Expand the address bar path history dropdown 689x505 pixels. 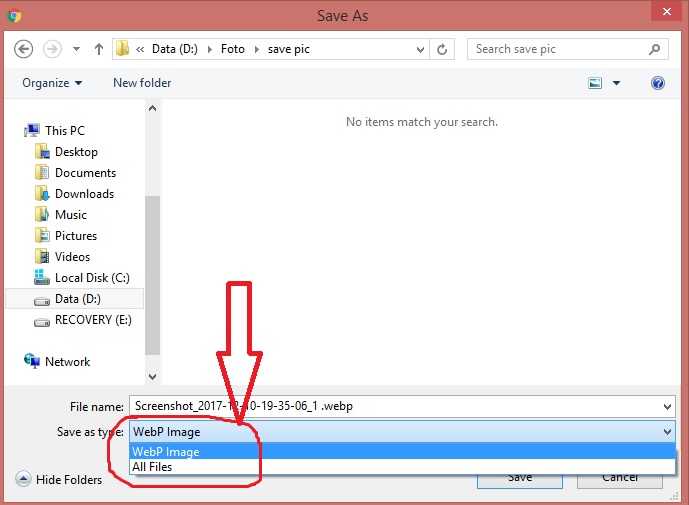(420, 49)
